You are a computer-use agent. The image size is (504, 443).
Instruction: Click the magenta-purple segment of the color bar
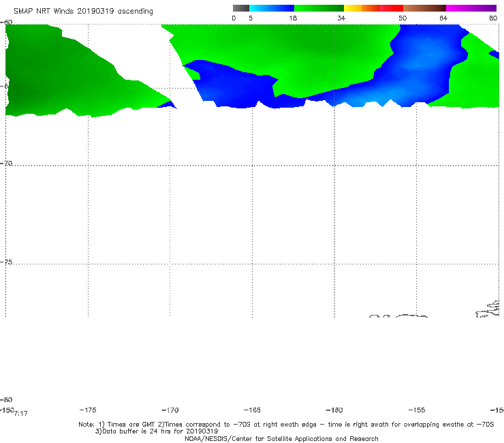471,8
